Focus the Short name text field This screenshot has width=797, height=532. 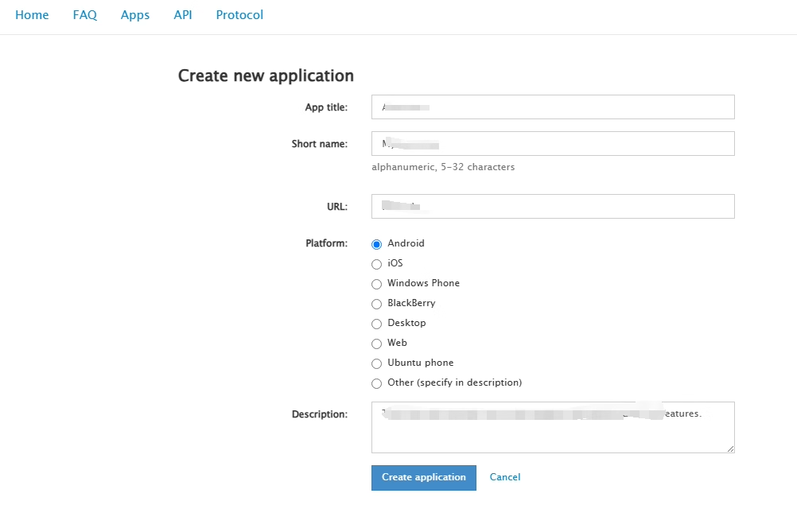(552, 144)
